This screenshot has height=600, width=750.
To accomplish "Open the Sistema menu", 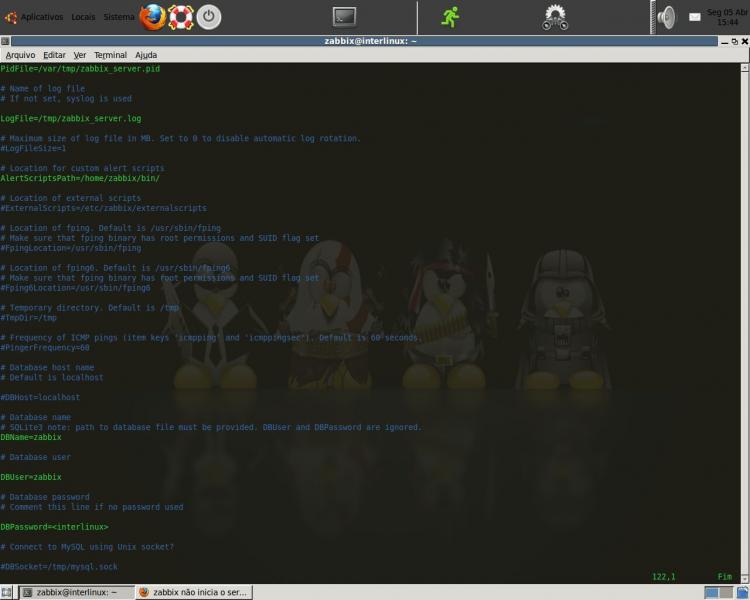I will (119, 17).
